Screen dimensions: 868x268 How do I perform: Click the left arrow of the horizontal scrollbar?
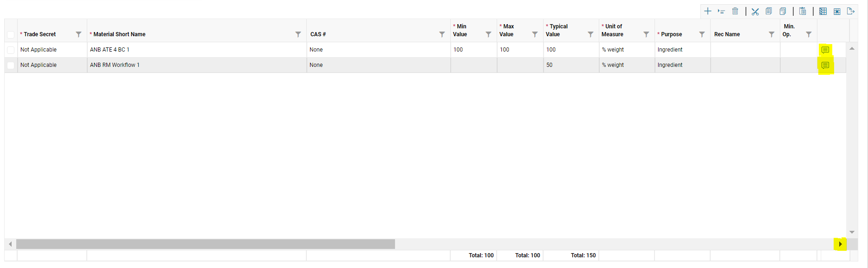[x=10, y=244]
